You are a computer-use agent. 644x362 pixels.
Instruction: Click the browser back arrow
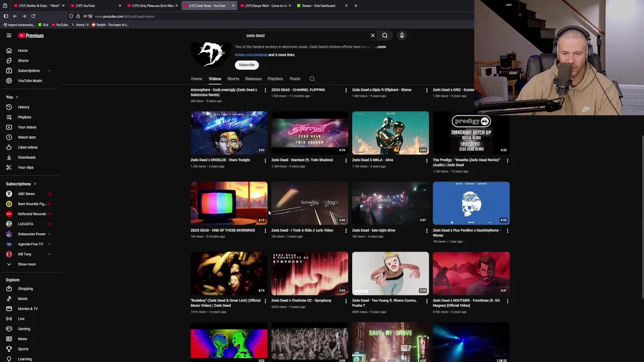15,16
